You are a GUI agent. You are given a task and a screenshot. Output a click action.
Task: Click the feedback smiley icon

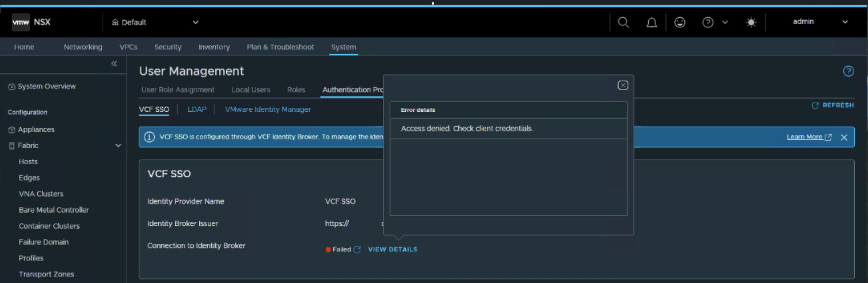(x=680, y=22)
